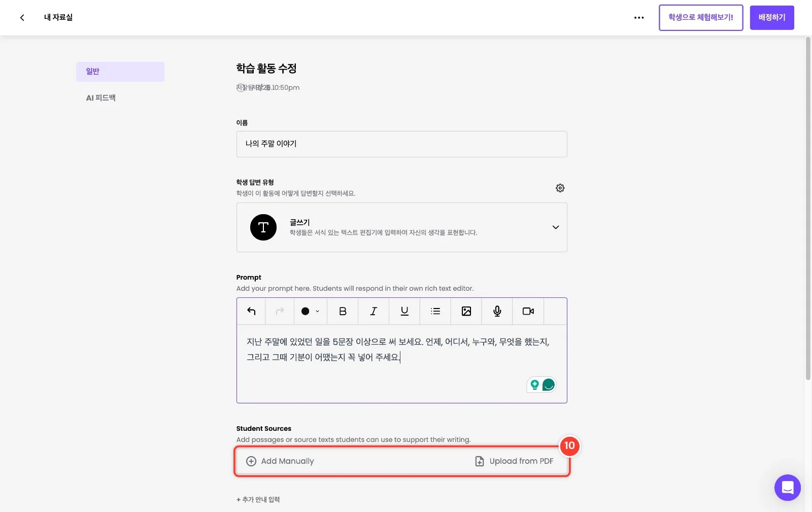Open the three-dot more options menu
Image resolution: width=812 pixels, height=512 pixels.
click(x=639, y=18)
